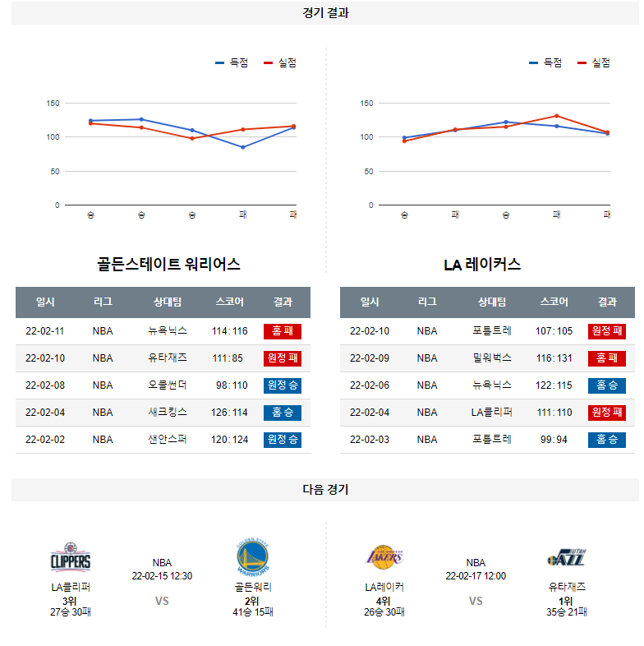Click the 35승 21패 Jazz record

(567, 612)
